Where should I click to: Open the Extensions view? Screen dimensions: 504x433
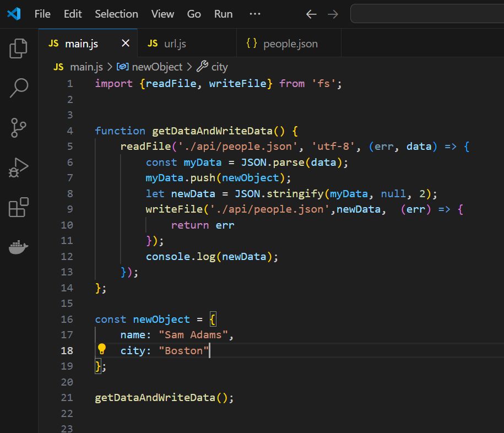click(18, 207)
